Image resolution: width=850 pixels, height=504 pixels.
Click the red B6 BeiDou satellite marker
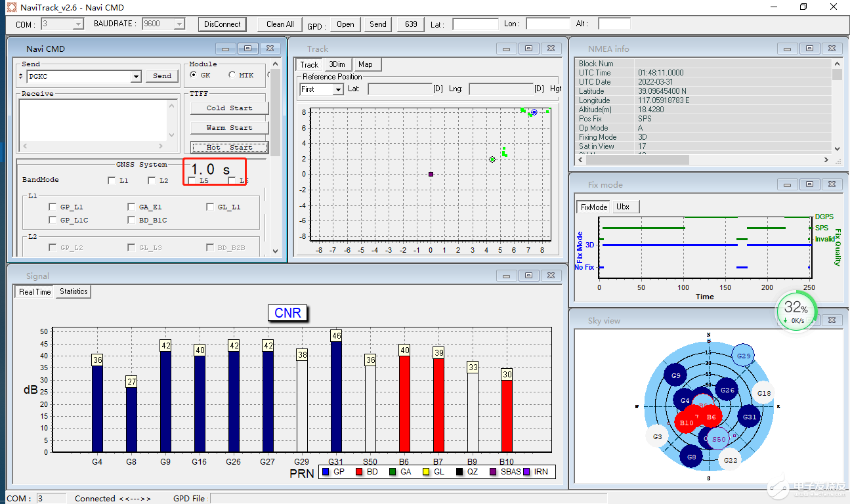710,416
